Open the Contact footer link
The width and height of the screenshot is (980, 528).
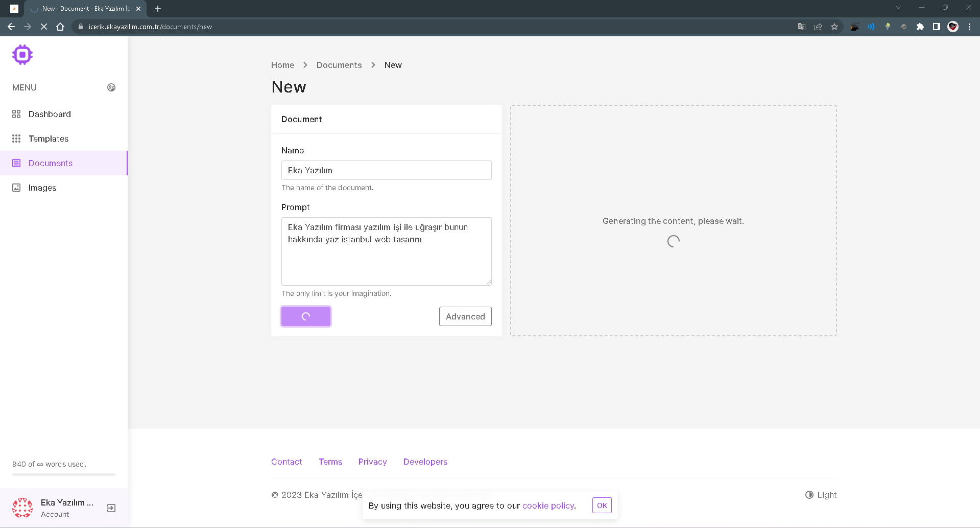pos(286,462)
